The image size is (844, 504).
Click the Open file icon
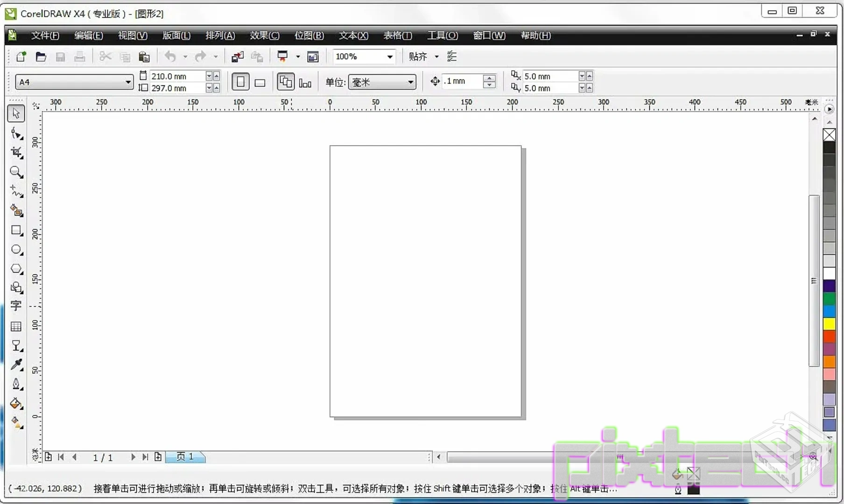(x=41, y=57)
